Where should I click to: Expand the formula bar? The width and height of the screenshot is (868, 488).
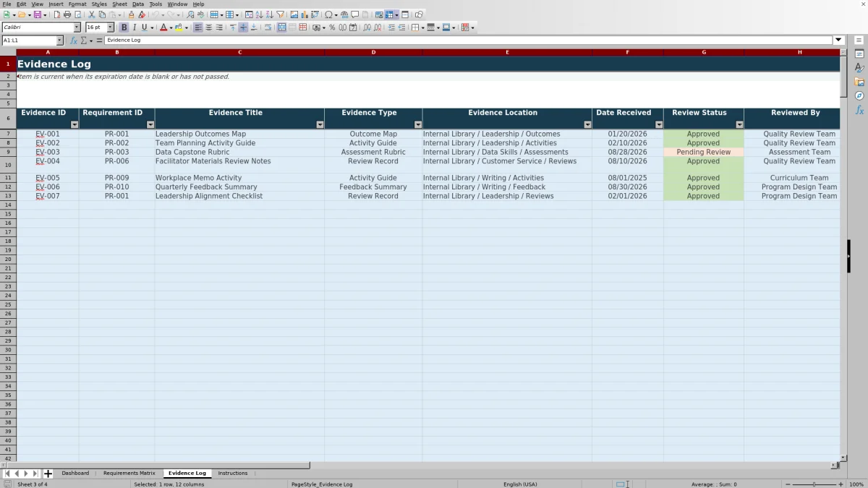click(x=839, y=40)
